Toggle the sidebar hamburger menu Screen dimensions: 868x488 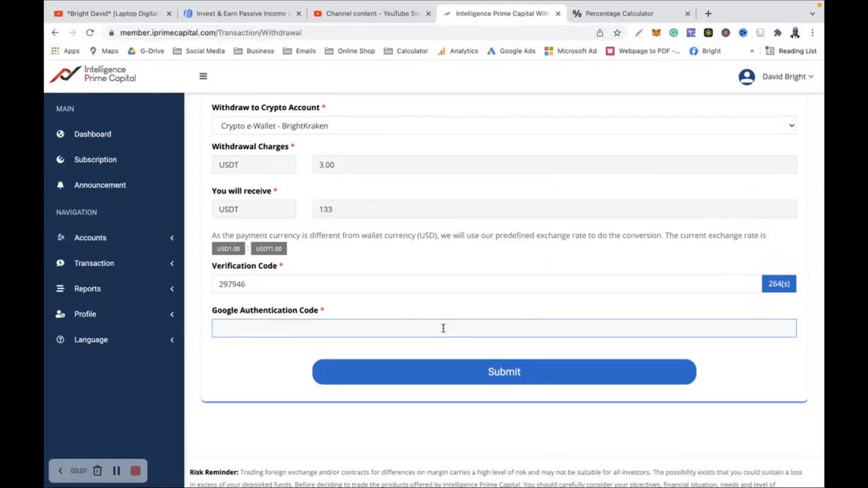[x=203, y=76]
